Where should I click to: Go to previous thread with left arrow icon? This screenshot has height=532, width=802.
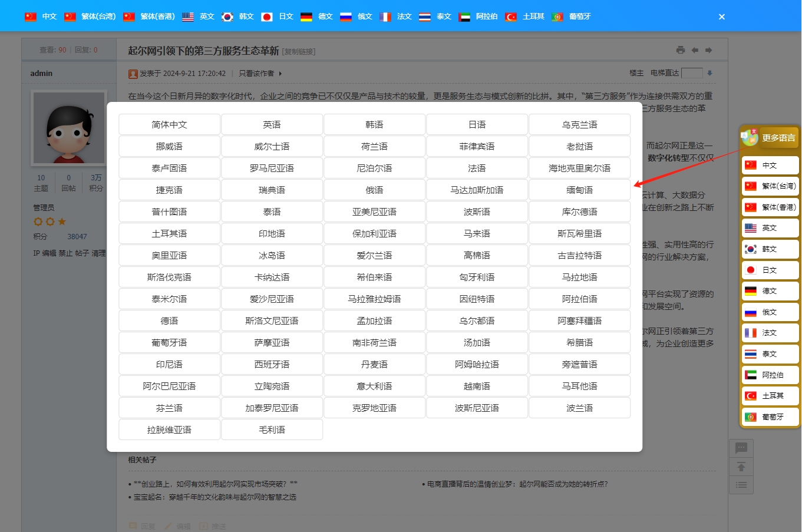point(695,50)
